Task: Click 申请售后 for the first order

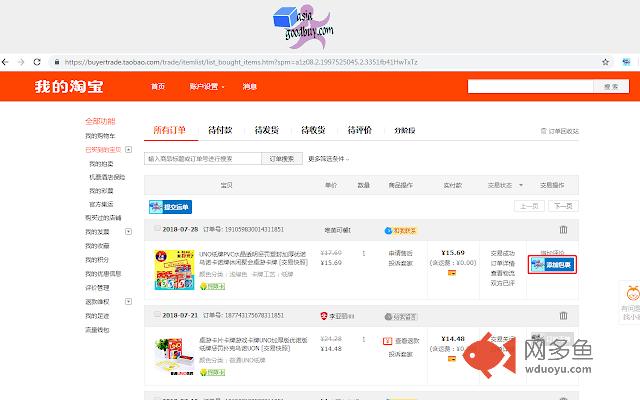Action: [x=400, y=253]
